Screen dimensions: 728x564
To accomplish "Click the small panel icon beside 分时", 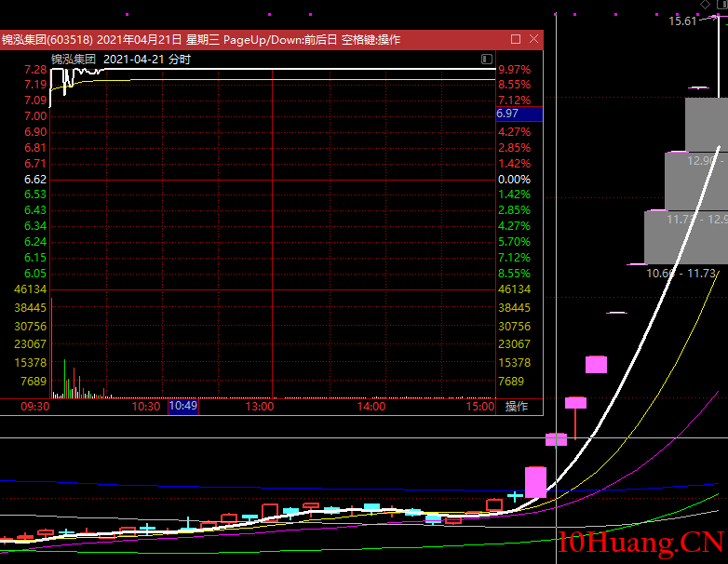I will 487,60.
